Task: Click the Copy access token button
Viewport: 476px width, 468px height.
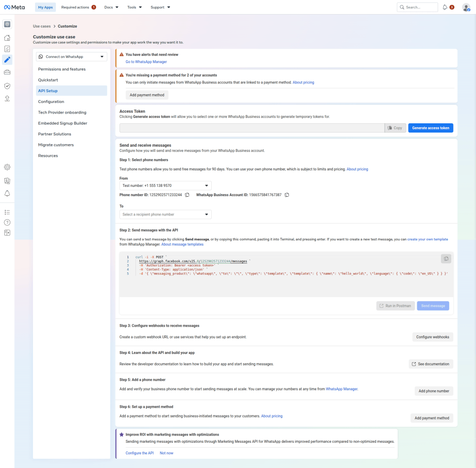Action: (395, 128)
